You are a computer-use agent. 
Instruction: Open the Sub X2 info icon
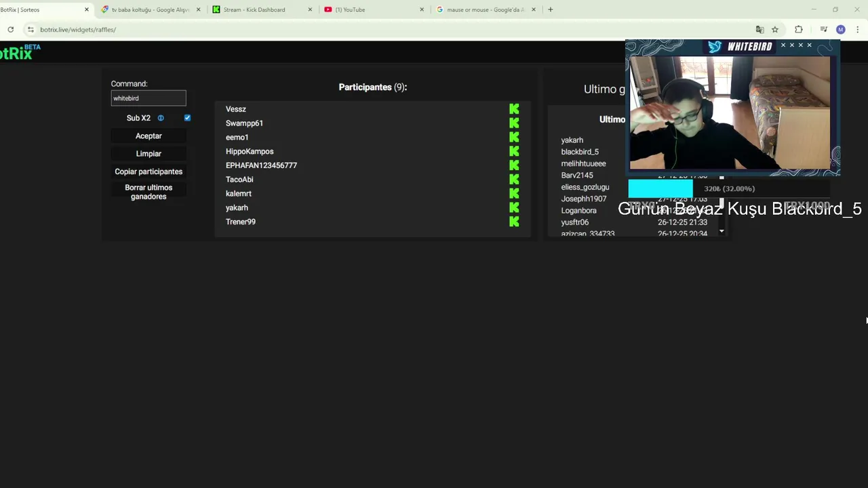tap(161, 118)
